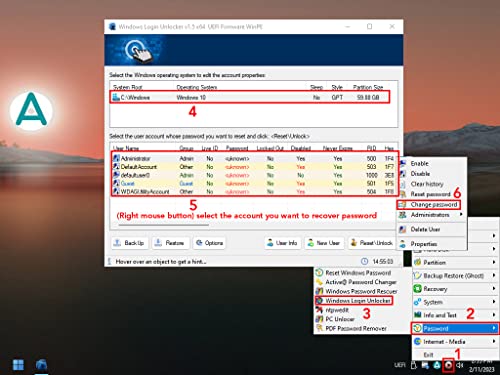This screenshot has height=375, width=500.
Task: Click the UEFI label in system tray
Action: click(400, 365)
